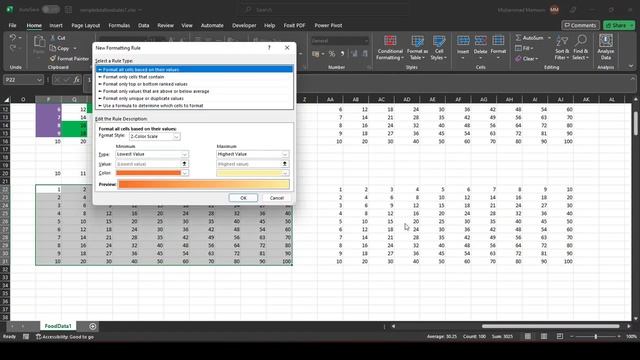Switch to the Insert ribbon tab
Screen dimensions: 640x360
pos(56,25)
